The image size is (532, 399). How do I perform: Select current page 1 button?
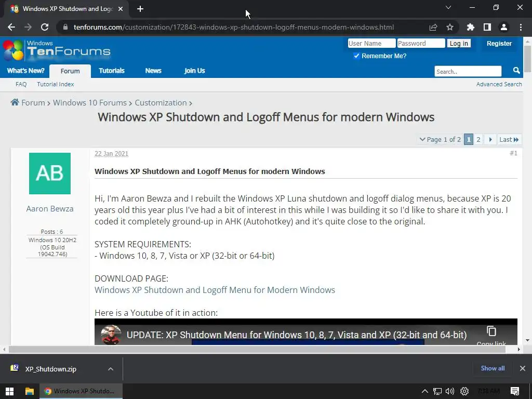(x=469, y=139)
